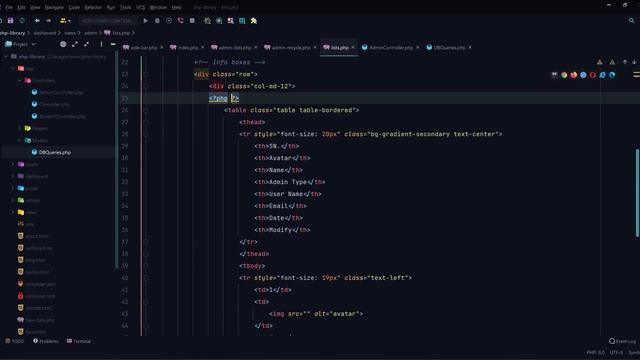Viewport: 640px width, 360px height.
Task: Go to next highlighted error arrow
Action: click(634, 62)
